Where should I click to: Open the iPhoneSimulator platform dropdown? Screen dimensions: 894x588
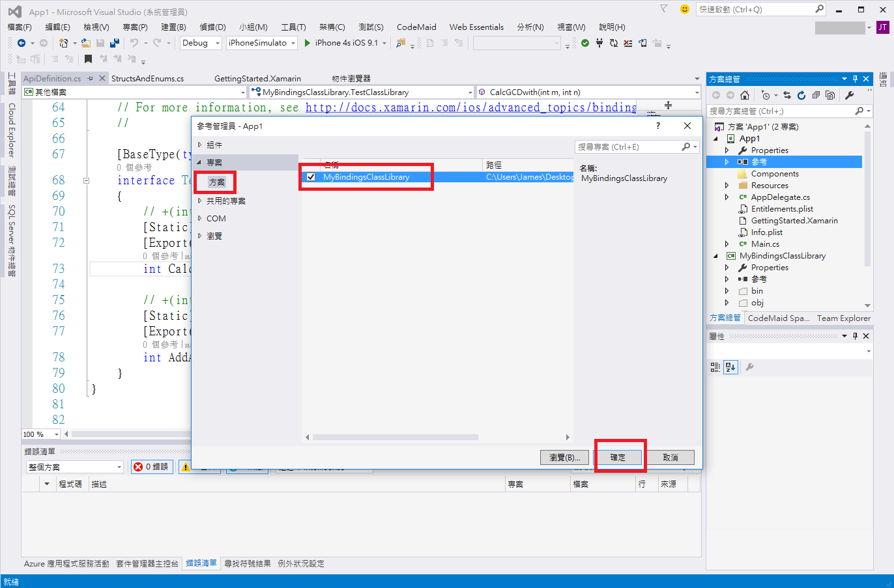[261, 43]
